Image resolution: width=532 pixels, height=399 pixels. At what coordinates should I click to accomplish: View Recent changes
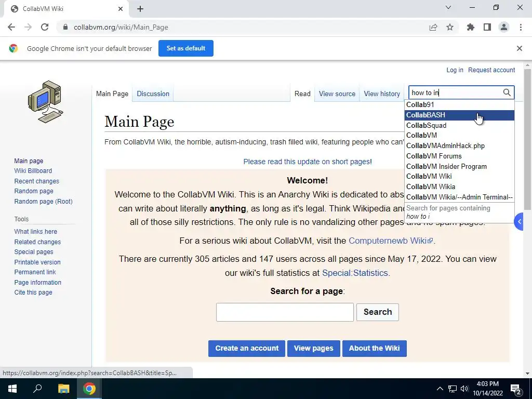pos(36,181)
